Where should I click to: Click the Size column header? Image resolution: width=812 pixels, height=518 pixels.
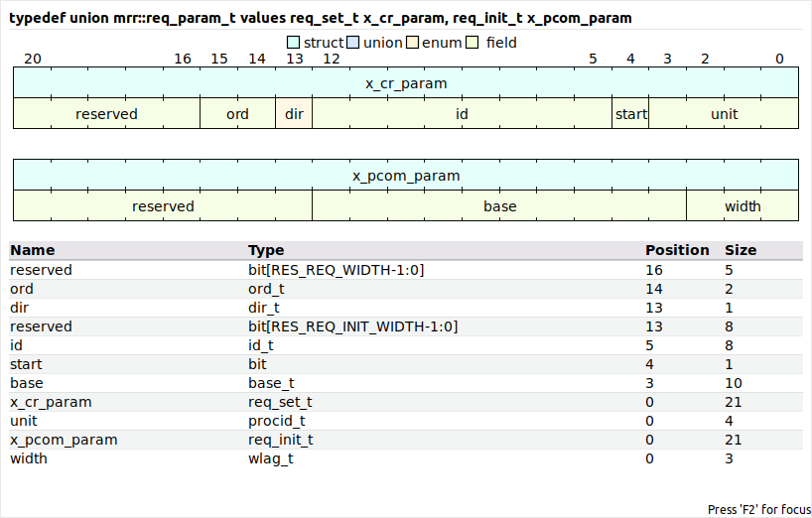click(x=741, y=250)
